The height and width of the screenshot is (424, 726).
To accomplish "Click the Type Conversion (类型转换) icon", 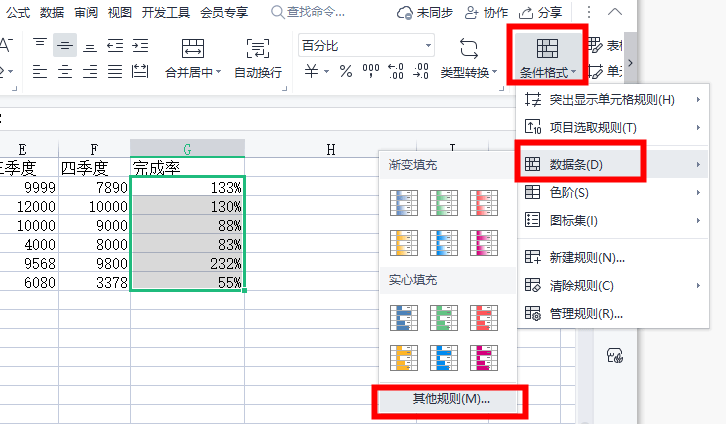I will 469,48.
